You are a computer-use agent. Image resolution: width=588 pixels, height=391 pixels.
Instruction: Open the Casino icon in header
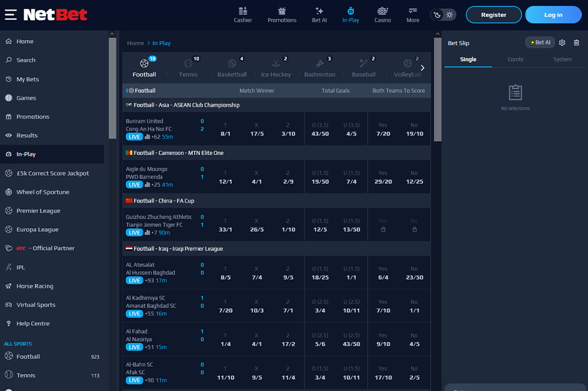[x=383, y=15]
